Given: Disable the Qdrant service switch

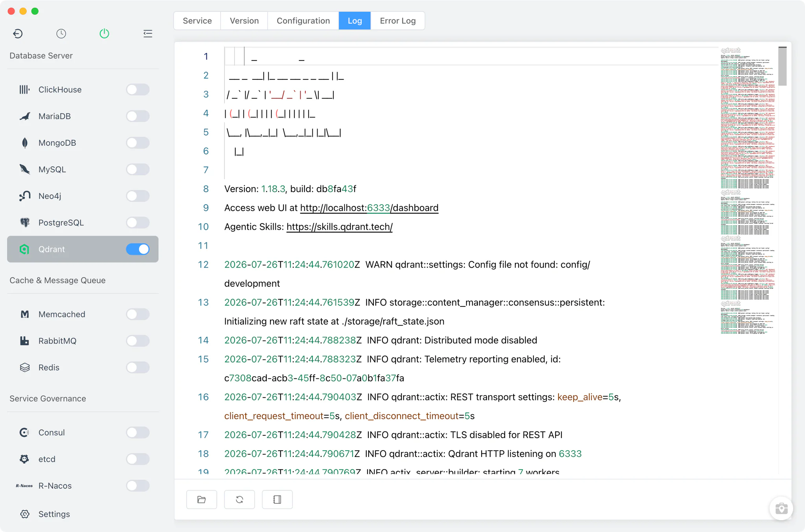Looking at the screenshot, I should (x=138, y=249).
